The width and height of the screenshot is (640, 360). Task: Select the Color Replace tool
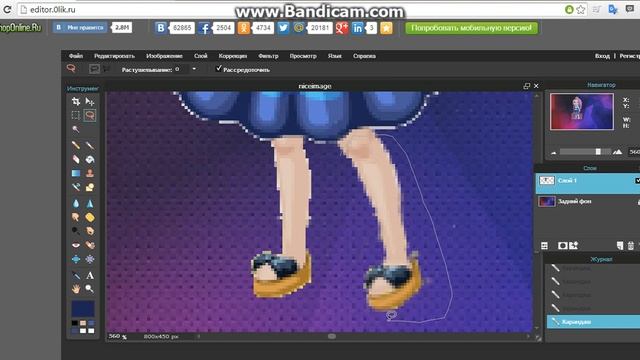point(76,187)
